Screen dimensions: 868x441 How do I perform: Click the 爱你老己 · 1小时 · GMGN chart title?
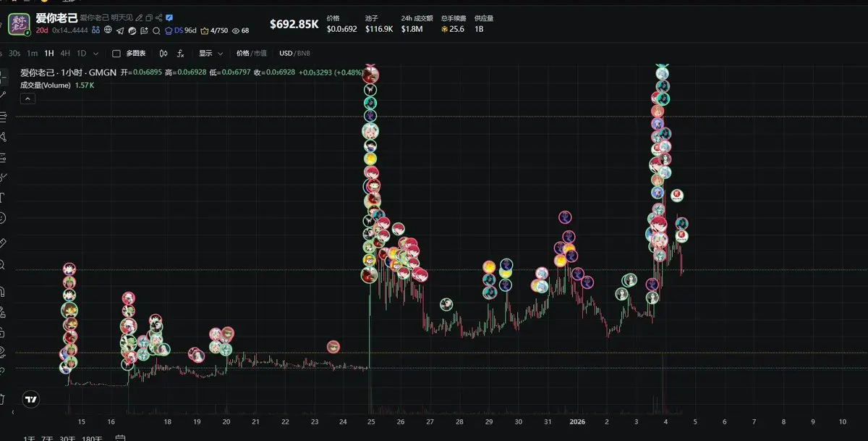68,72
